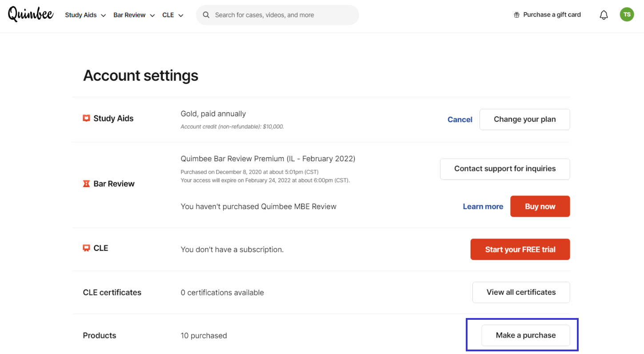
Task: Open Learn more about MBE Review
Action: point(483,207)
